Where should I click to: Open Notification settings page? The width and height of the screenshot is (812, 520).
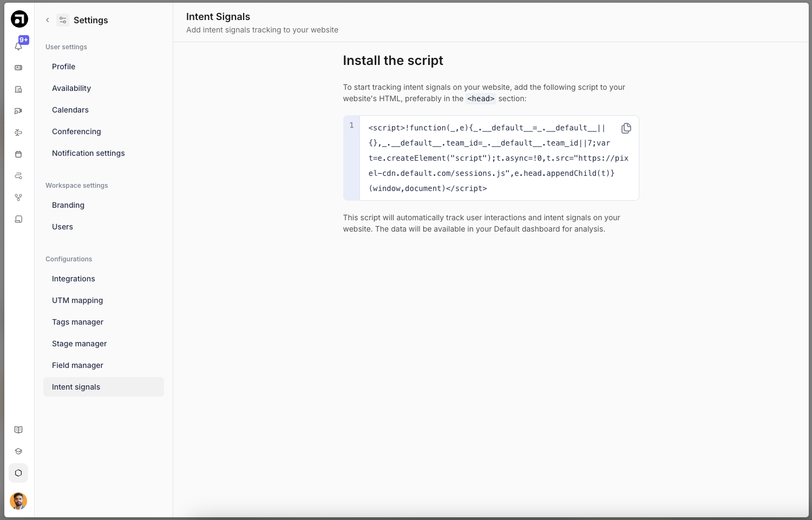103,153
